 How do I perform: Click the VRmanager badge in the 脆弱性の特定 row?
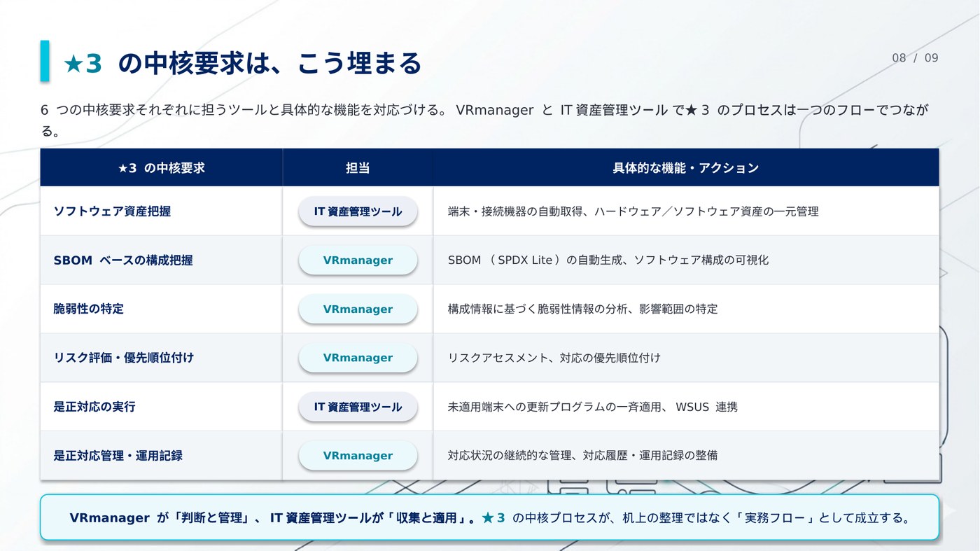click(x=358, y=309)
